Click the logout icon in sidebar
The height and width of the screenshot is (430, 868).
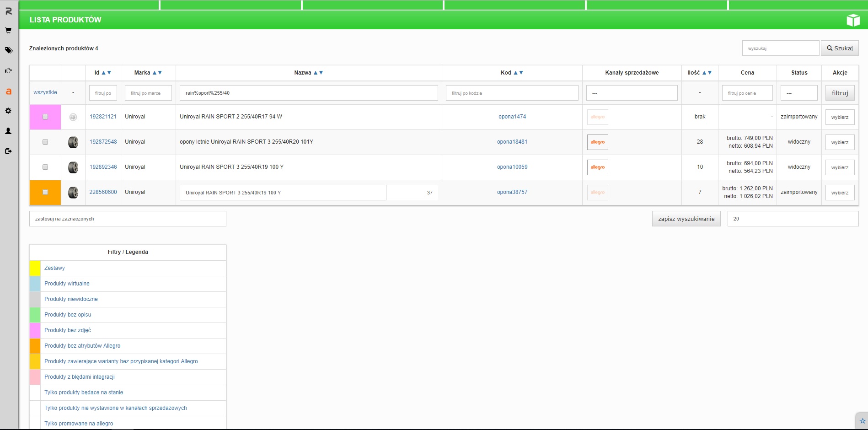click(x=8, y=151)
